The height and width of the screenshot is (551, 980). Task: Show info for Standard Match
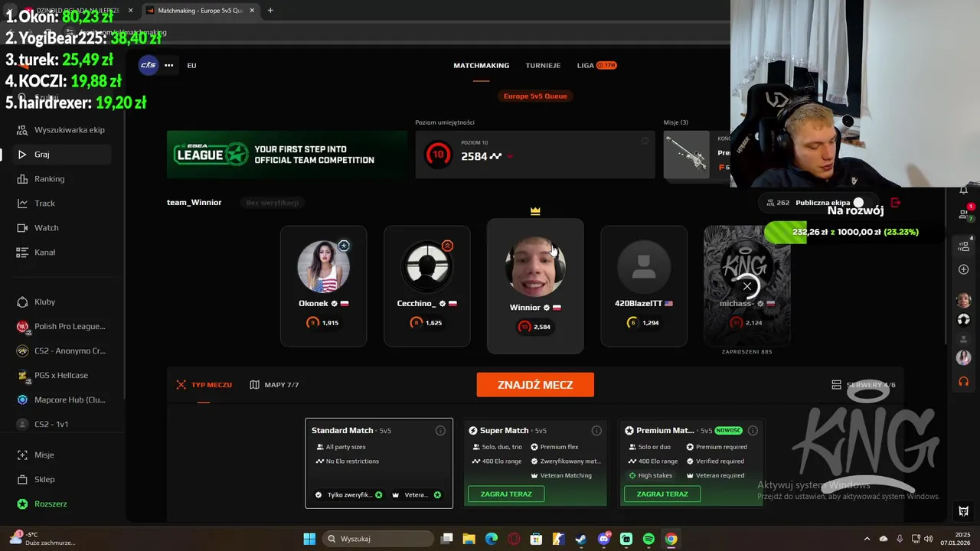click(x=440, y=431)
